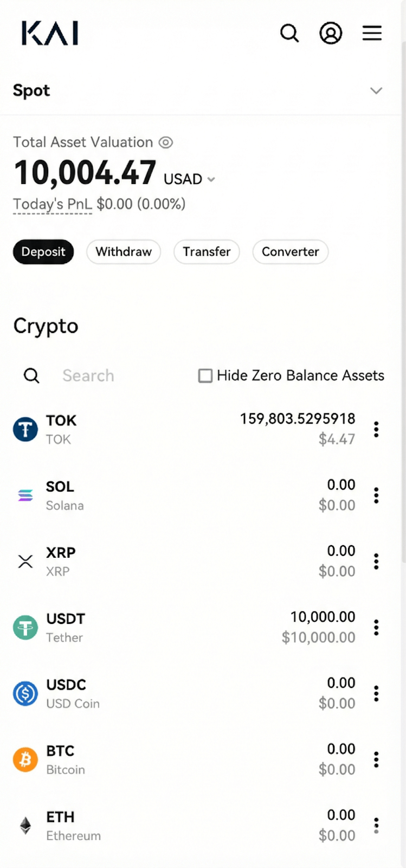Select the Transfer option

click(x=207, y=252)
